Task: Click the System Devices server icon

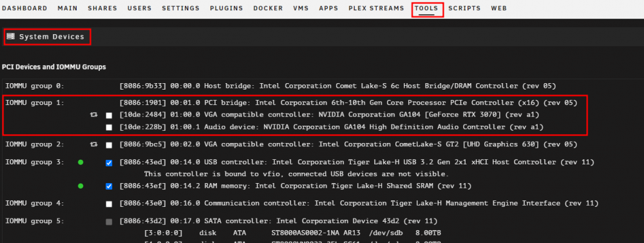Action: pyautogui.click(x=11, y=37)
